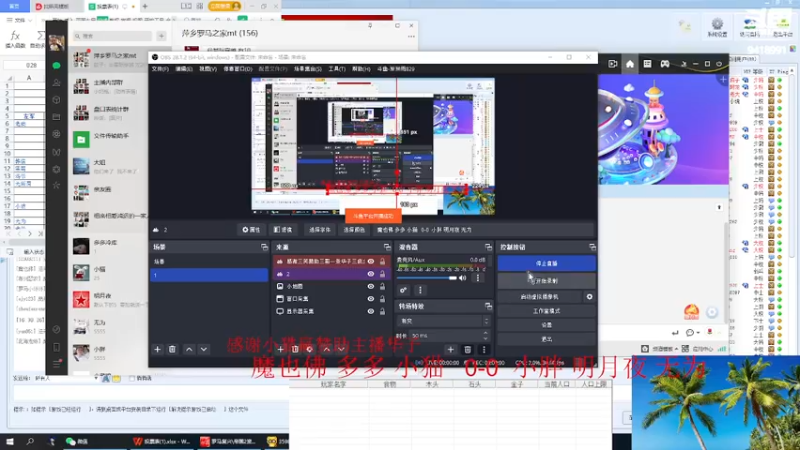Undock the Controls panel
Image resolution: width=800 pixels, height=450 pixels.
(592, 247)
